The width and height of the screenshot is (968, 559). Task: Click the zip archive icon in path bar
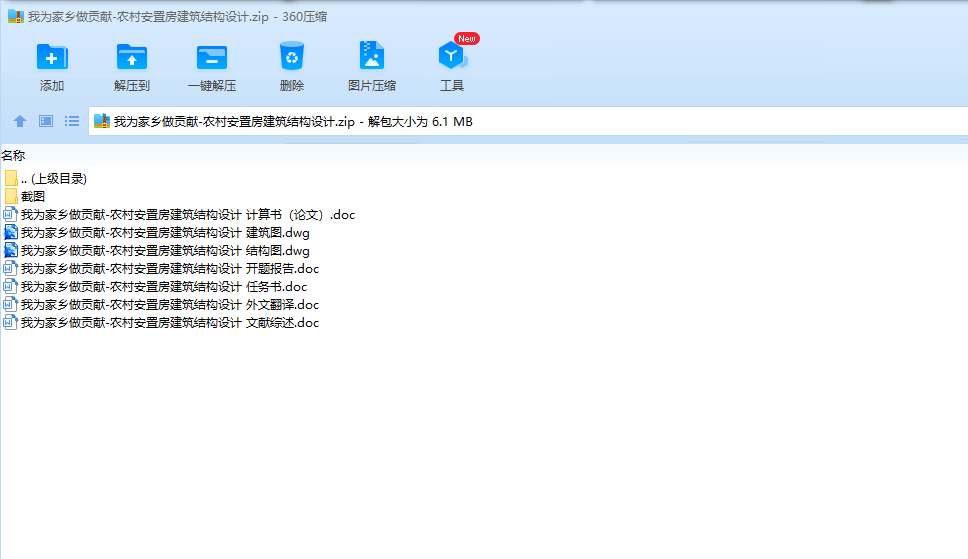click(102, 121)
